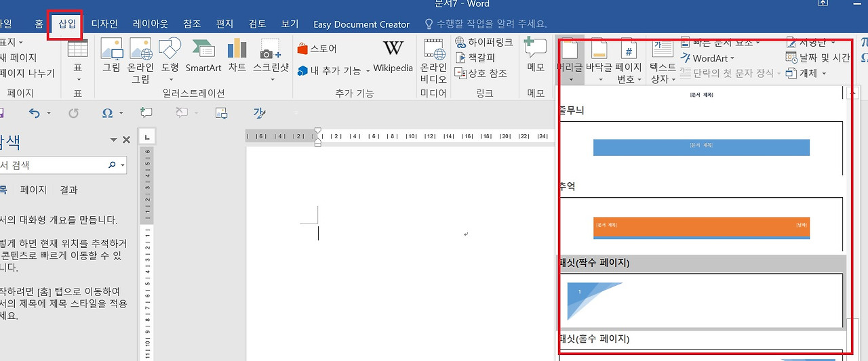This screenshot has width=868, height=361.
Task: Choose the 추억 header style thumbnail
Action: pos(701,226)
